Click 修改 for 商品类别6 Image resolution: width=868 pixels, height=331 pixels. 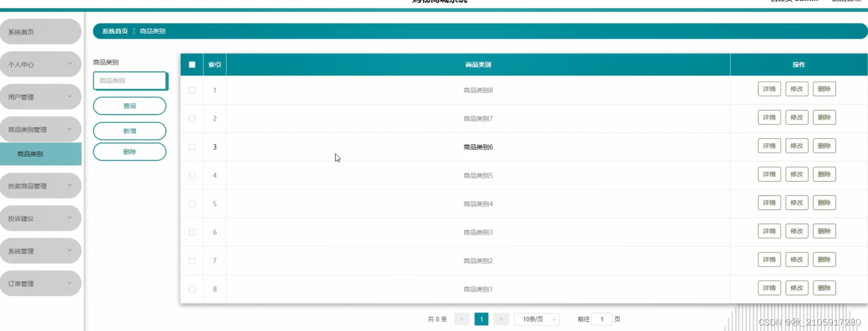(797, 146)
